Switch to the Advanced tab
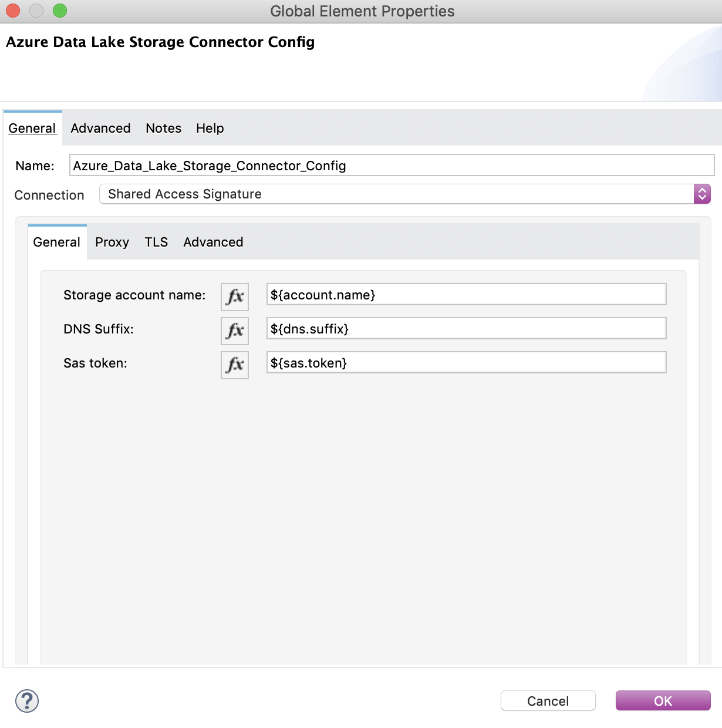Image resolution: width=722 pixels, height=728 pixels. 100,128
